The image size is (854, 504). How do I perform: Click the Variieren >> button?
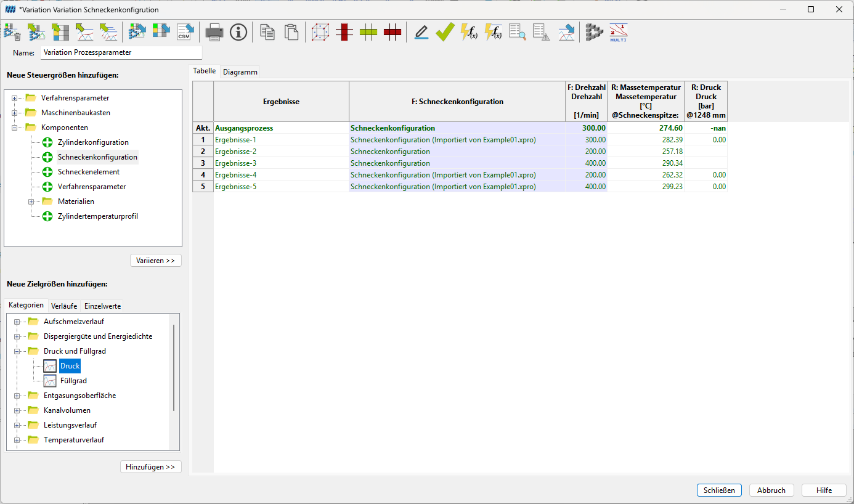[x=156, y=261]
